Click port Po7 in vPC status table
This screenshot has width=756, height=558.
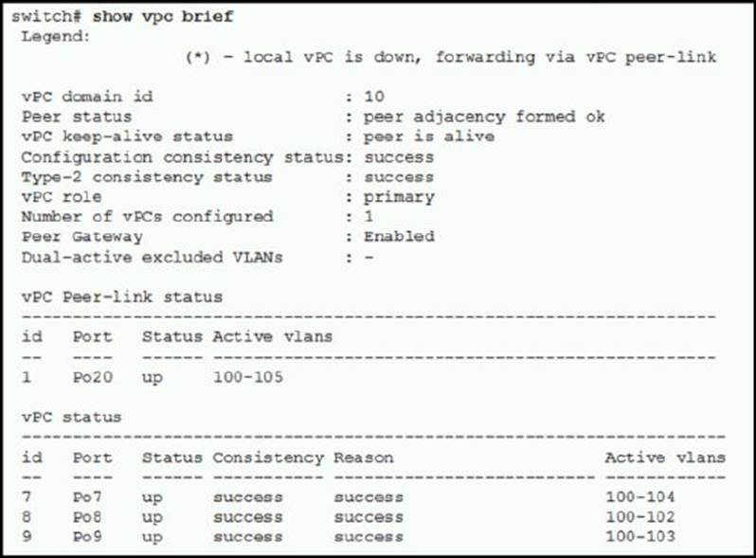[87, 497]
